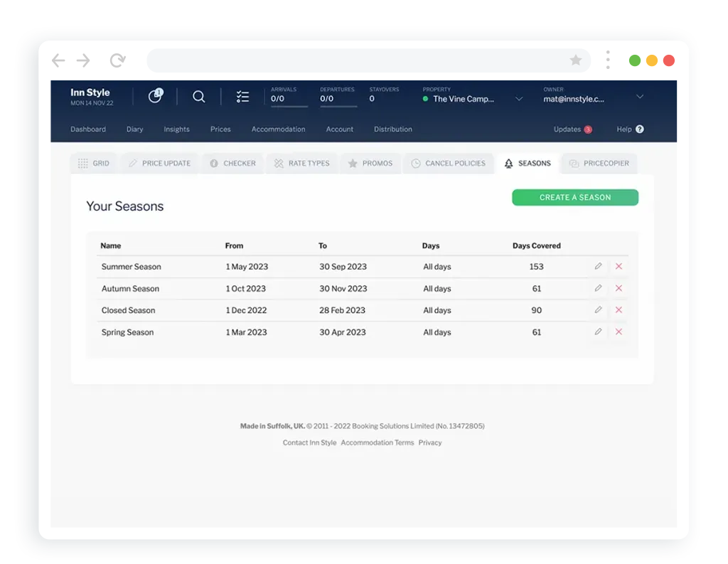Click the notifications clock icon in header
Screen dimensions: 728x564
(155, 97)
